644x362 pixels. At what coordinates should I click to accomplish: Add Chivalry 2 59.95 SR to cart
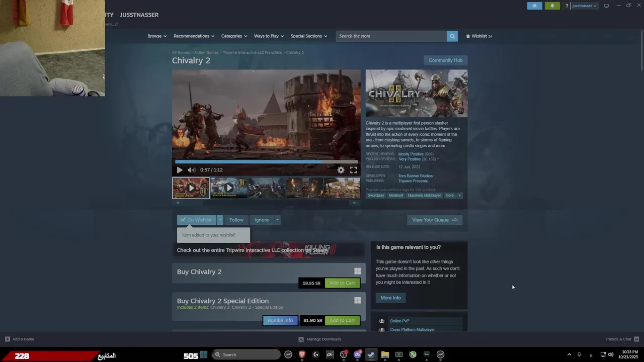pyautogui.click(x=342, y=283)
